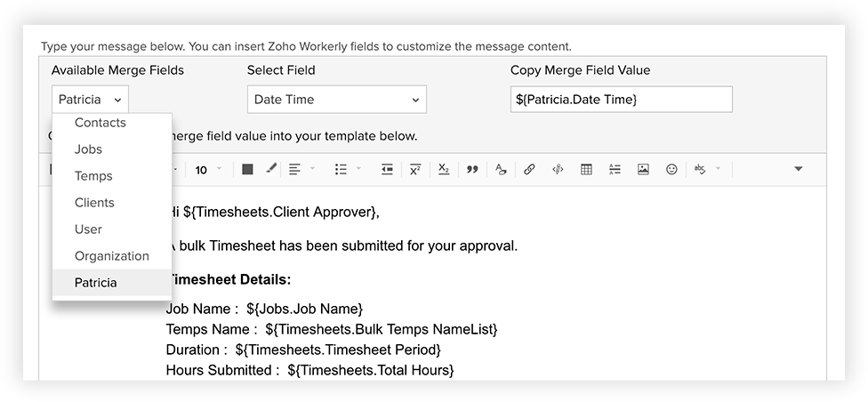Click the highlighter background color tool
Viewport: 868px width, 402px height.
pos(270,168)
